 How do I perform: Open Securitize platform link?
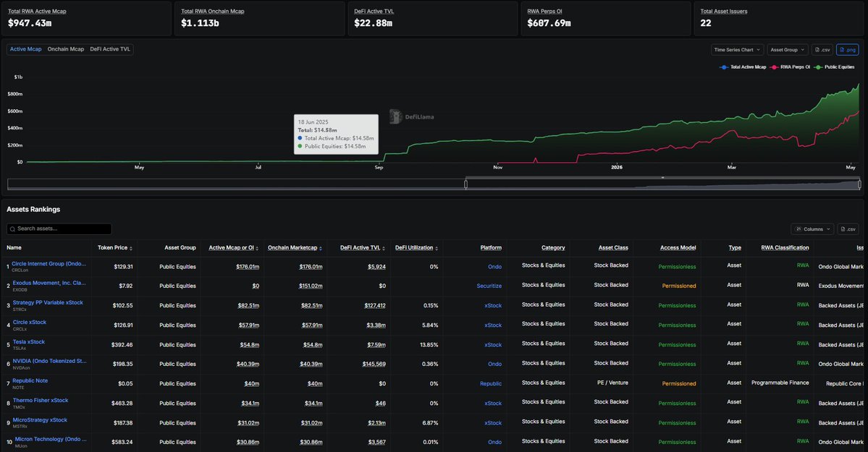[x=489, y=286]
